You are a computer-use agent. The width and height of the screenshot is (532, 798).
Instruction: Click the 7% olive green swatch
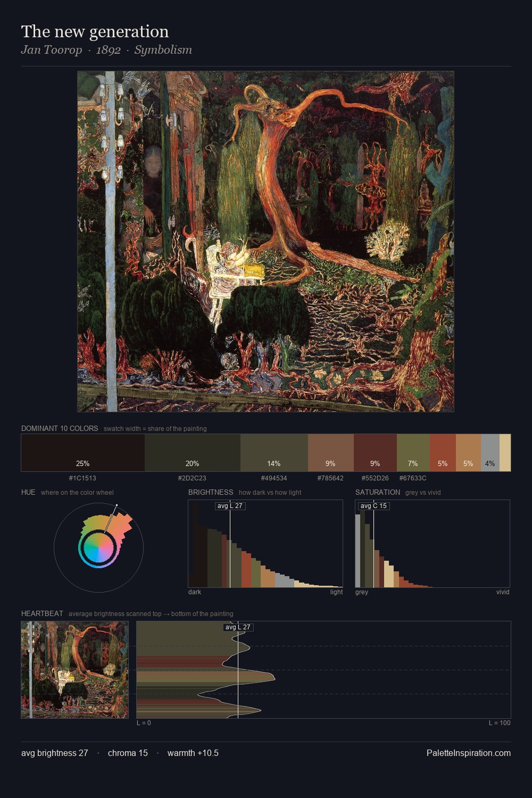[413, 453]
